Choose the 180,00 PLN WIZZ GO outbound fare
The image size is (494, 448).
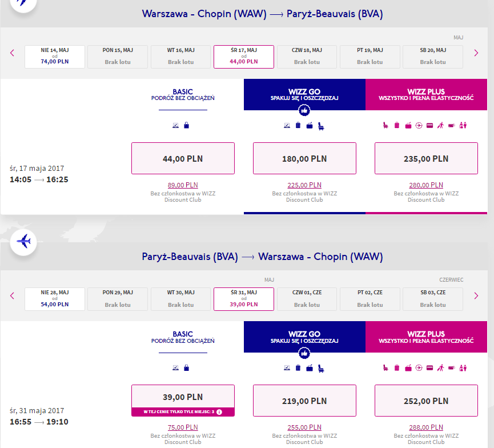pos(304,158)
